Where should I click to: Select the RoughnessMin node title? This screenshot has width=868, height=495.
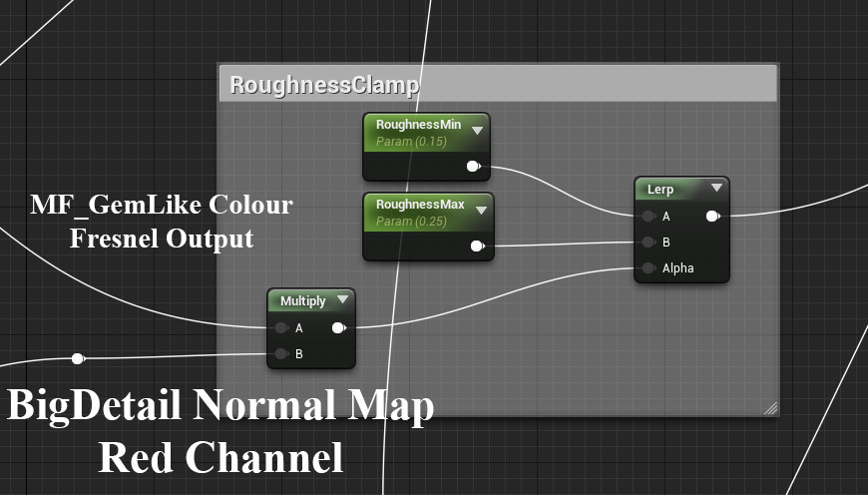tap(417, 125)
